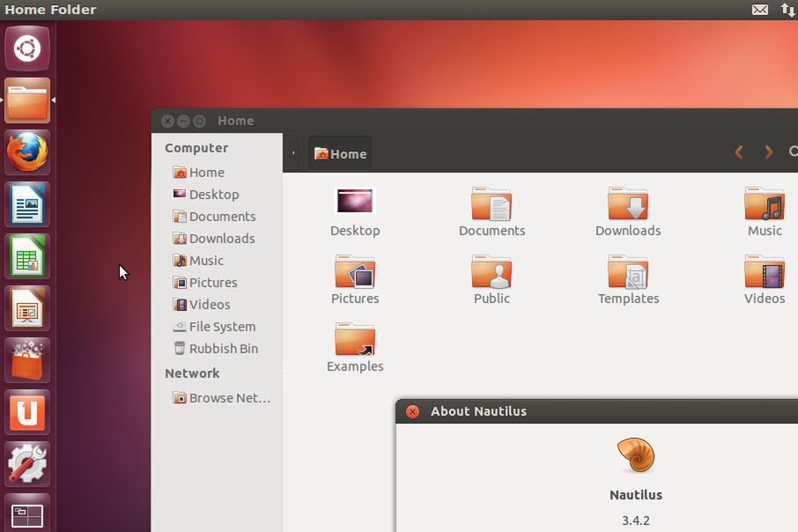The width and height of the screenshot is (798, 532).
Task: Go back with the left arrow button
Action: (739, 151)
